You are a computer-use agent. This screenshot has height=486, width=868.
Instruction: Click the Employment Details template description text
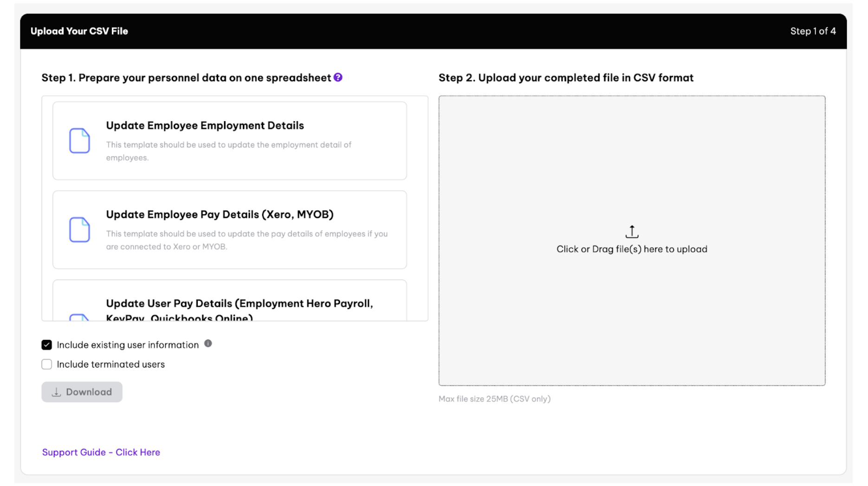228,151
